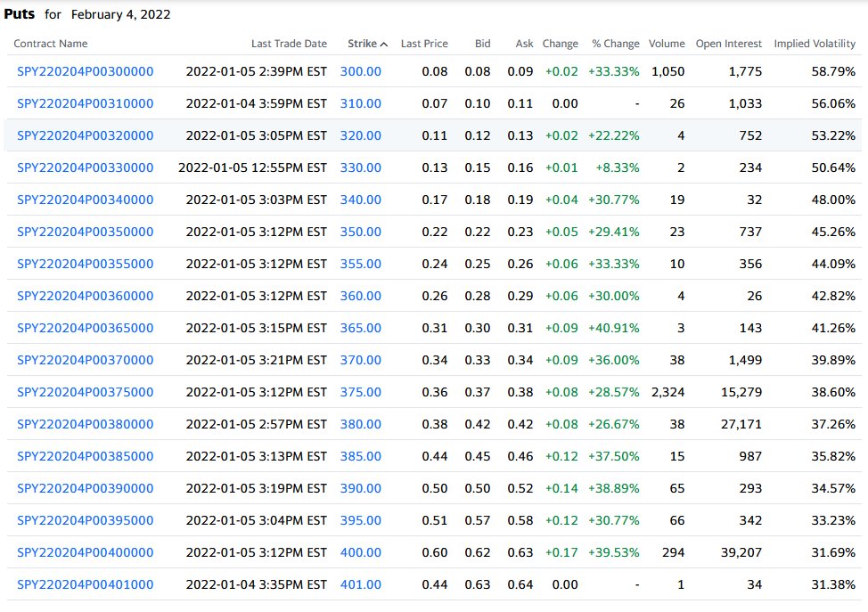Select the 320.00 strike price link
Image resolution: width=868 pixels, height=612 pixels.
pos(360,135)
